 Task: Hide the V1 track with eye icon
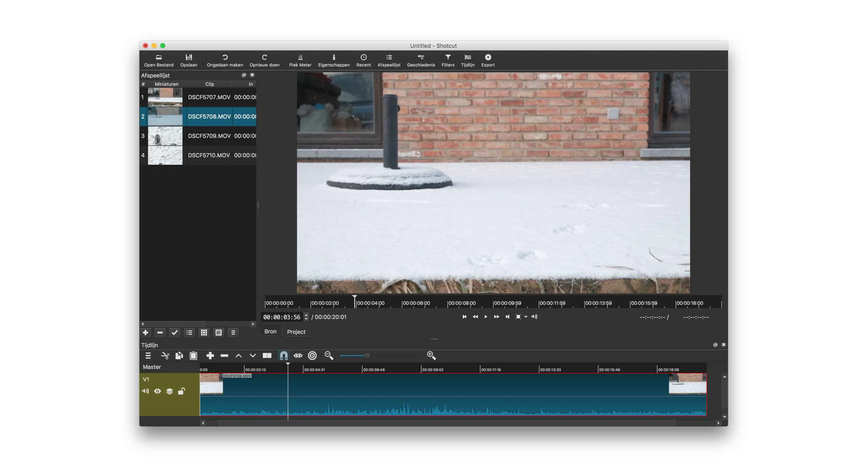[x=157, y=391]
